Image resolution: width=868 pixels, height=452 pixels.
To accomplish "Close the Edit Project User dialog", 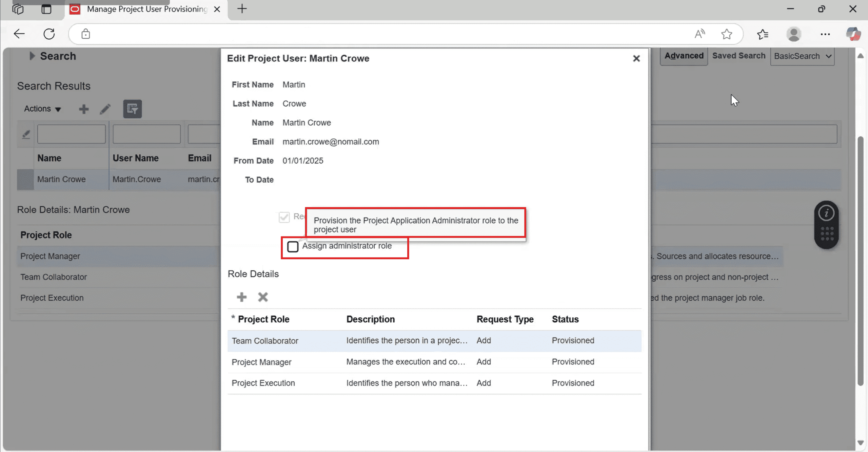I will [636, 58].
